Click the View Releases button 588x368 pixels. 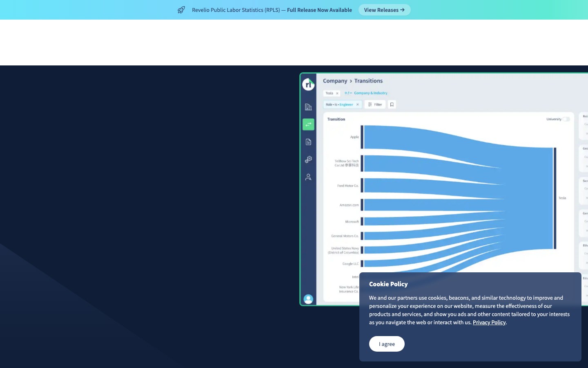click(x=384, y=10)
